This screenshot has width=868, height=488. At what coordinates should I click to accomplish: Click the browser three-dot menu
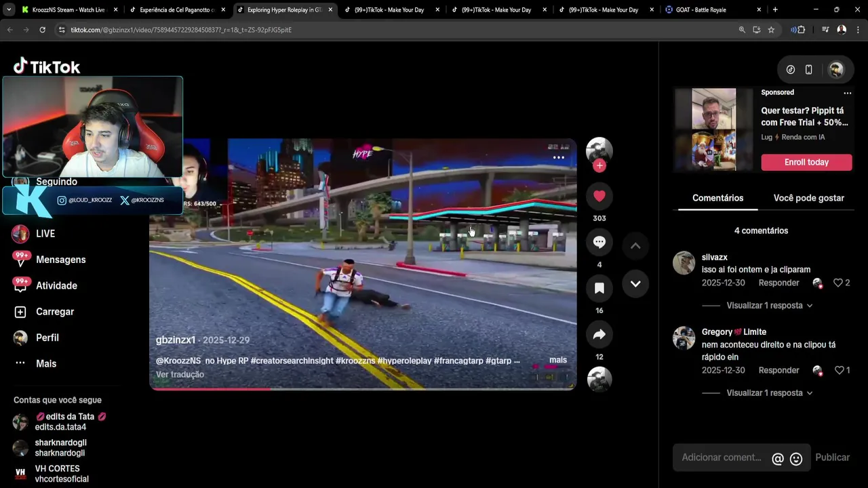[x=859, y=30]
